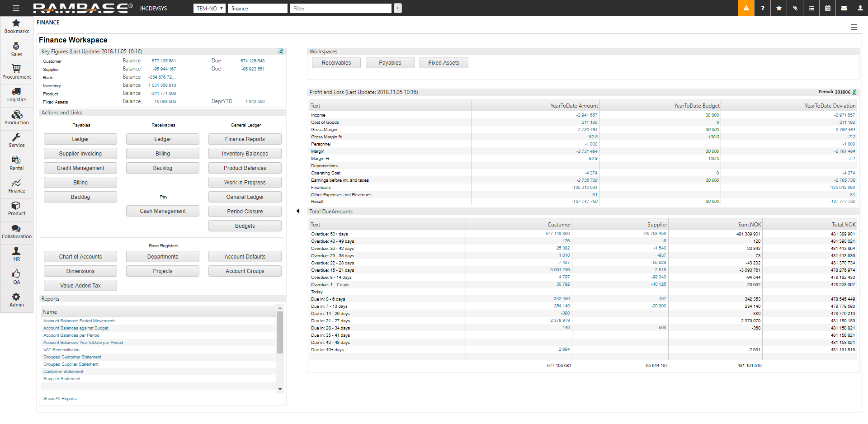Screen dimensions: 868x424
Task: Select Admin in the sidebar menu
Action: tap(17, 300)
